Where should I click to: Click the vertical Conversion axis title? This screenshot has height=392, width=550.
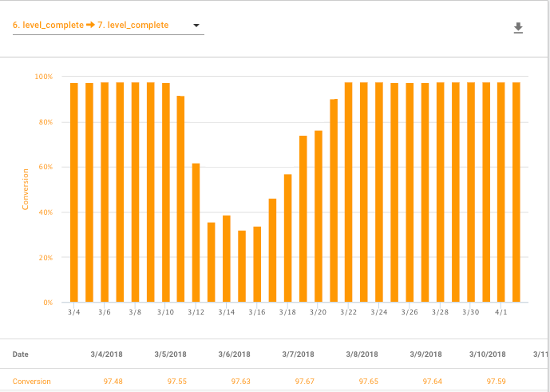click(26, 189)
